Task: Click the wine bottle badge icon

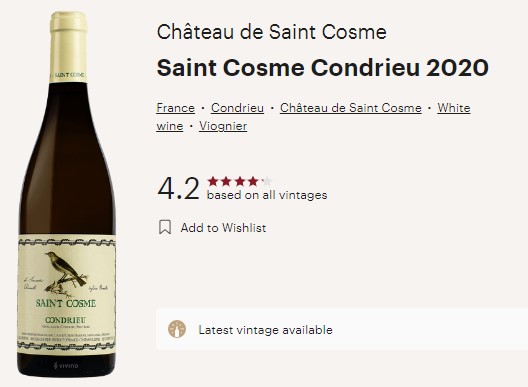Action: 177,329
